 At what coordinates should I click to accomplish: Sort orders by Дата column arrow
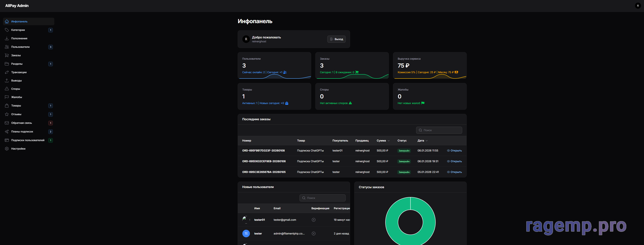point(426,141)
